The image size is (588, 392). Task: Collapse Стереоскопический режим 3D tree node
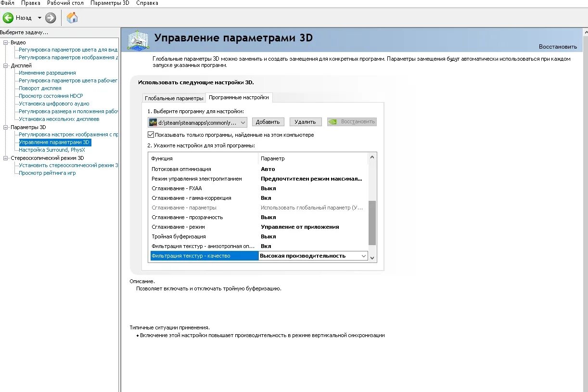tap(6, 158)
